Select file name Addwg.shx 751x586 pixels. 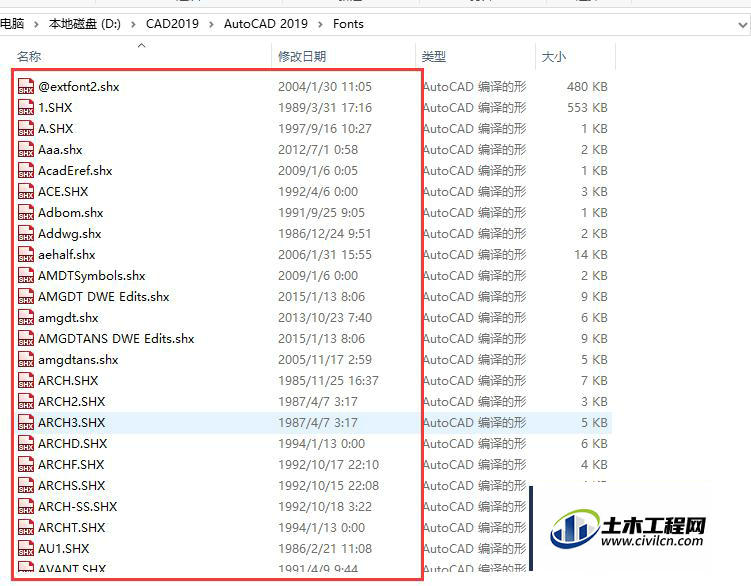[70, 234]
